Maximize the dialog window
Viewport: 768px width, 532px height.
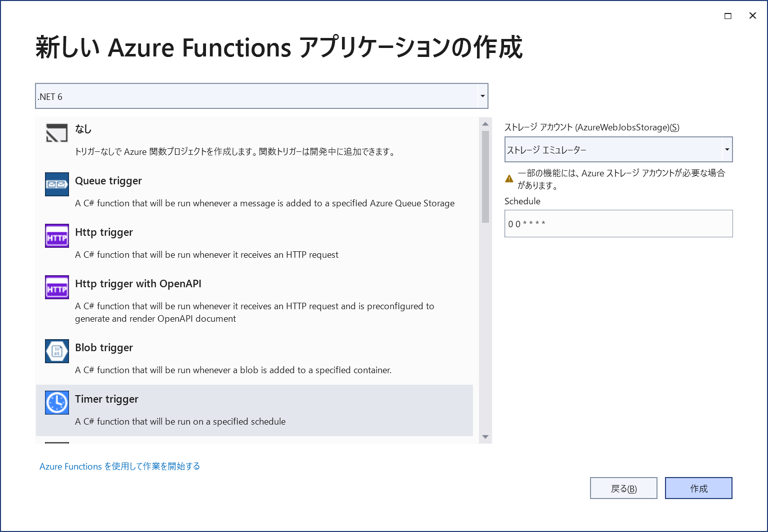728,16
